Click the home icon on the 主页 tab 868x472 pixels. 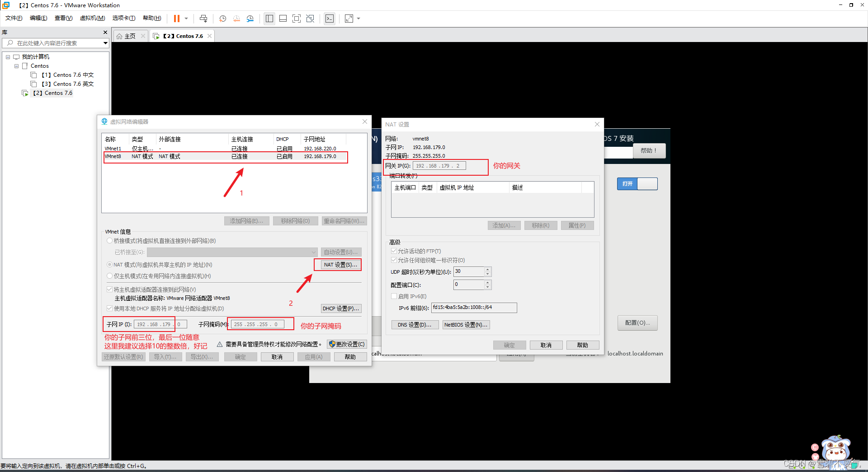119,36
